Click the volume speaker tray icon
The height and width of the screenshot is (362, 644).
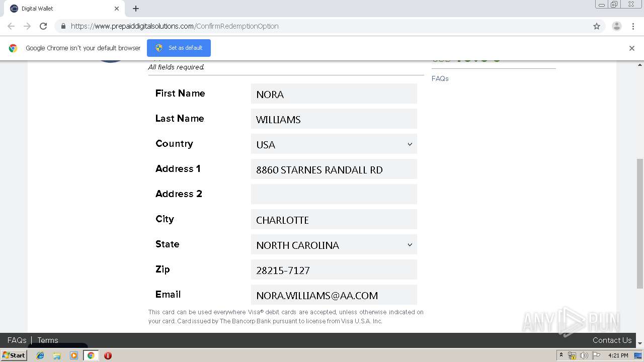coord(584,355)
